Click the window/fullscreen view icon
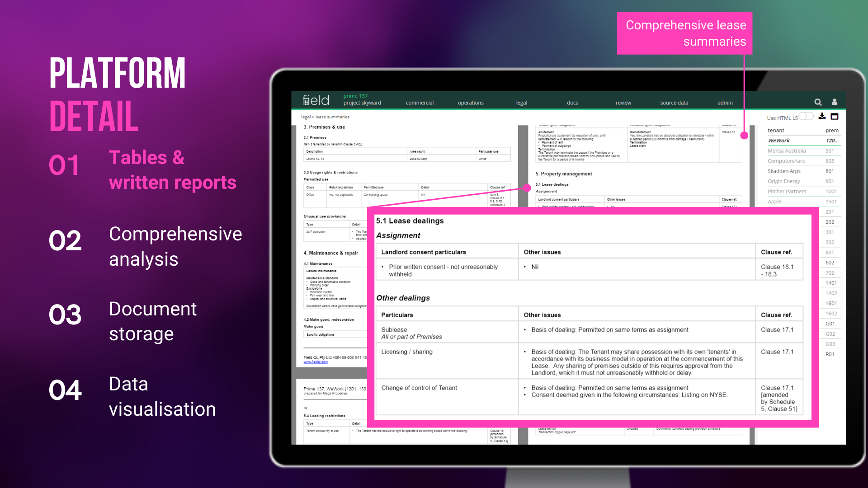 tap(835, 116)
